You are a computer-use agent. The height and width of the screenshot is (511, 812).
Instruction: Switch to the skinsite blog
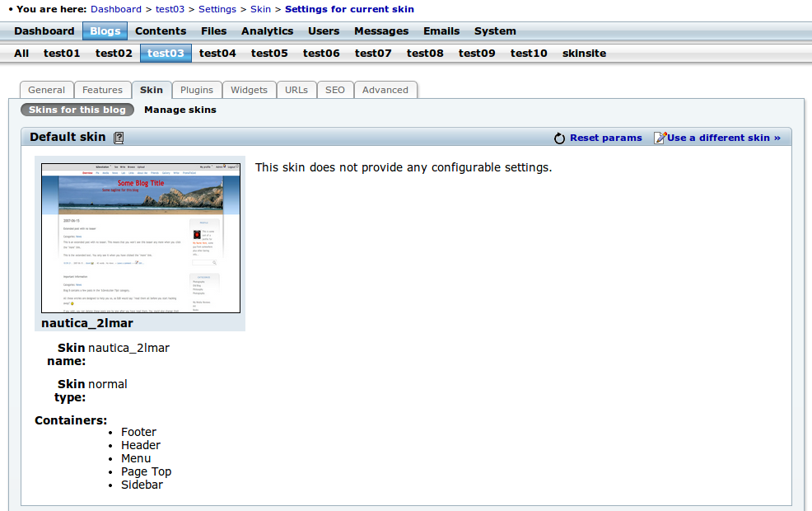pos(584,54)
